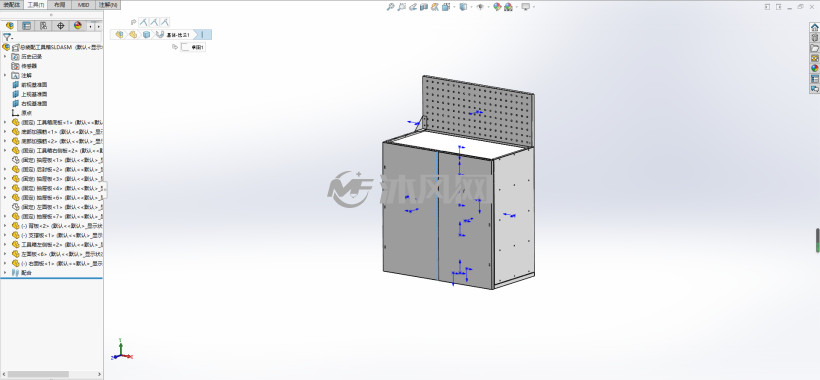Select the 支撑板<1> component
Viewport: 820px width, 380px height.
click(58, 235)
